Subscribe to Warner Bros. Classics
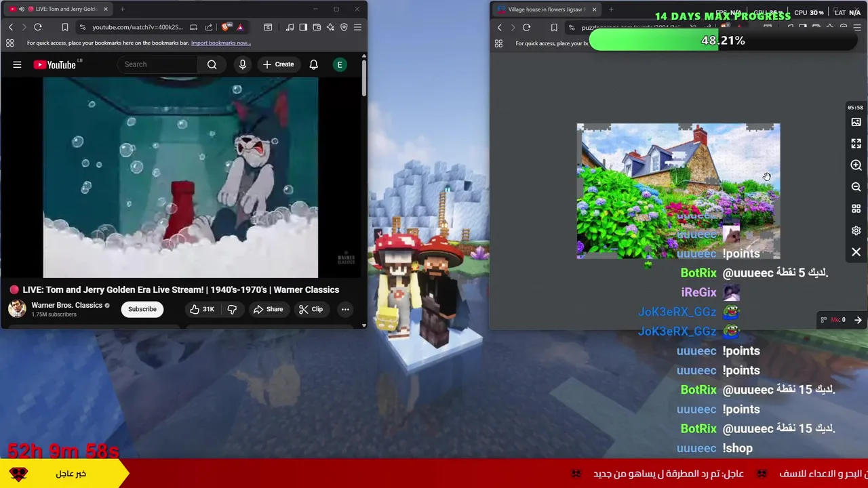The width and height of the screenshot is (868, 488). coord(142,309)
